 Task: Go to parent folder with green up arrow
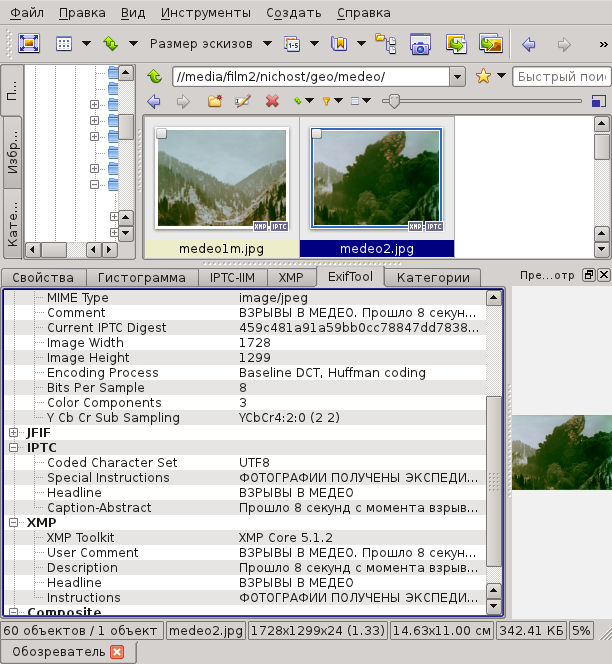pyautogui.click(x=155, y=77)
